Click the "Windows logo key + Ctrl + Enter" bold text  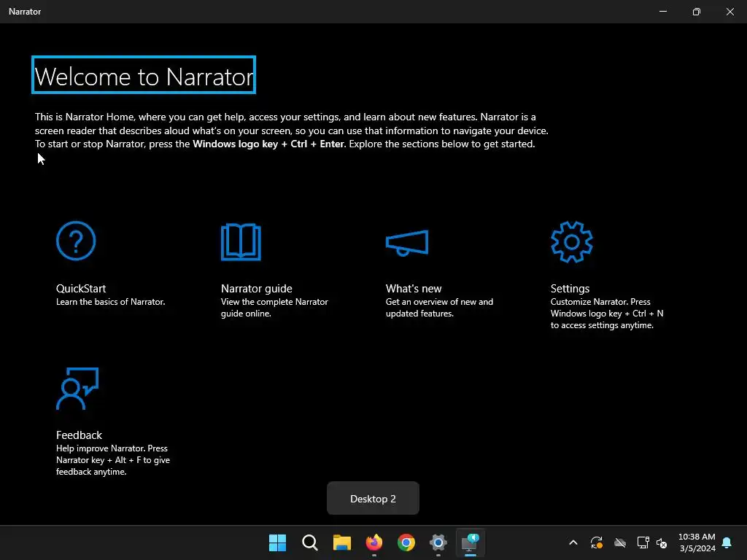pyautogui.click(x=268, y=144)
